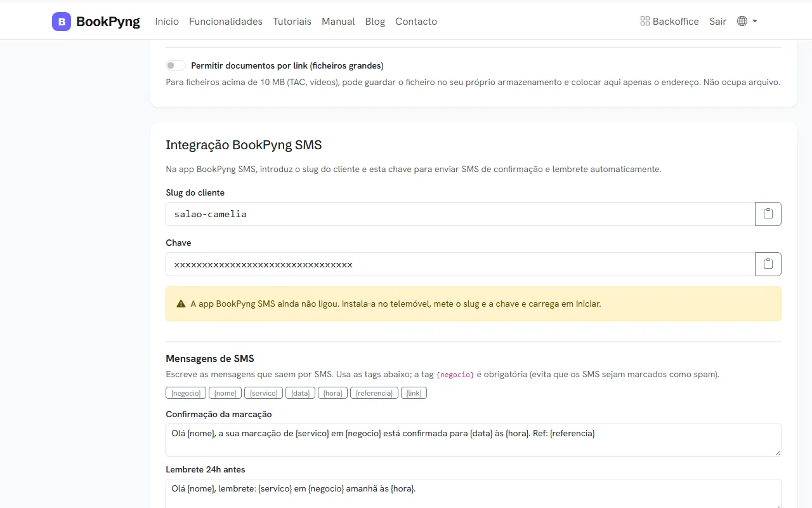This screenshot has height=508, width=812.
Task: Click the salao-camelia slug field
Action: click(461, 214)
